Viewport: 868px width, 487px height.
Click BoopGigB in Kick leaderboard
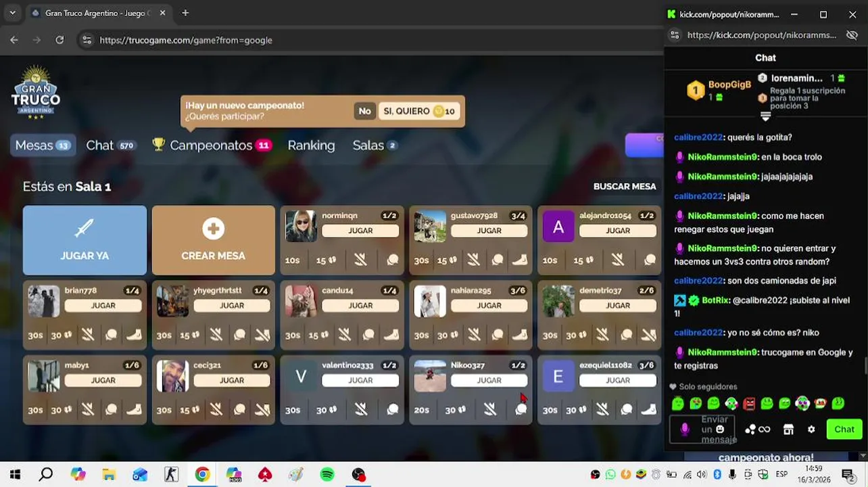(x=729, y=85)
